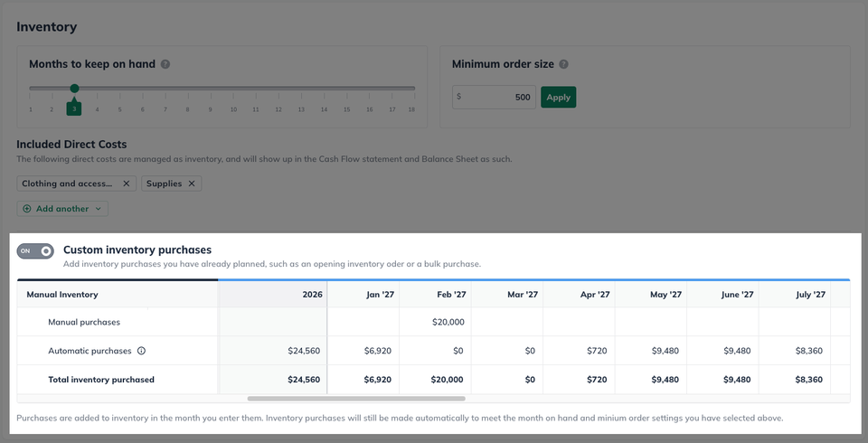Select Manual purchases May '27 cell
Screen dimensions: 868x443
tap(651, 322)
